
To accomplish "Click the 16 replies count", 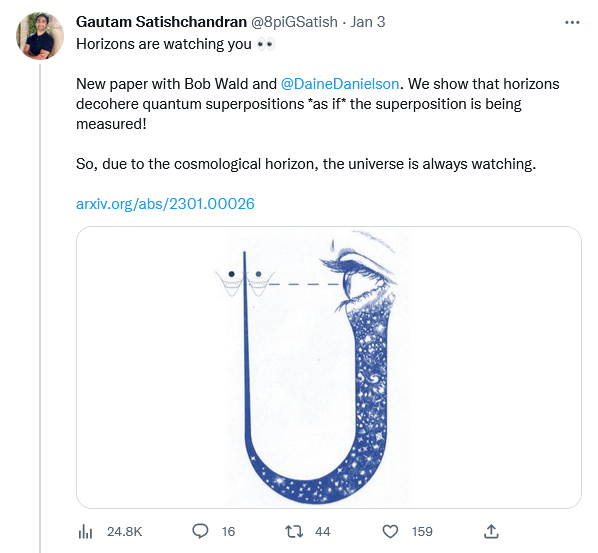I will (228, 531).
